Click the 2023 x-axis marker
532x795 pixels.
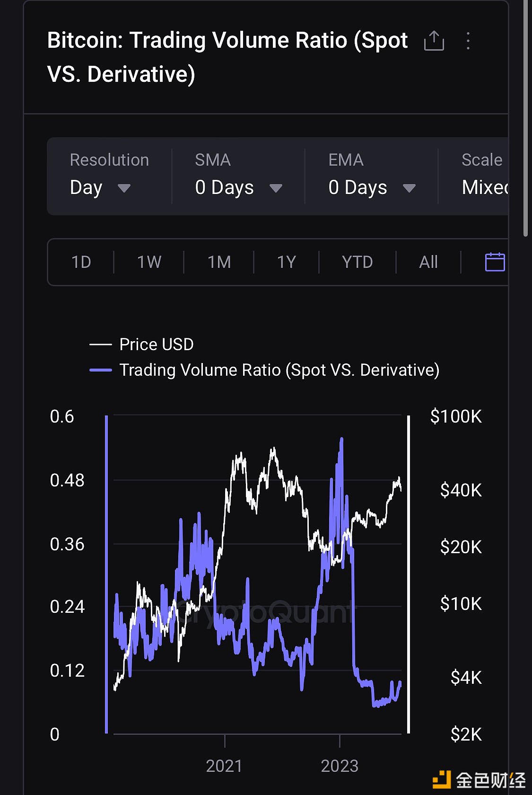pyautogui.click(x=340, y=766)
